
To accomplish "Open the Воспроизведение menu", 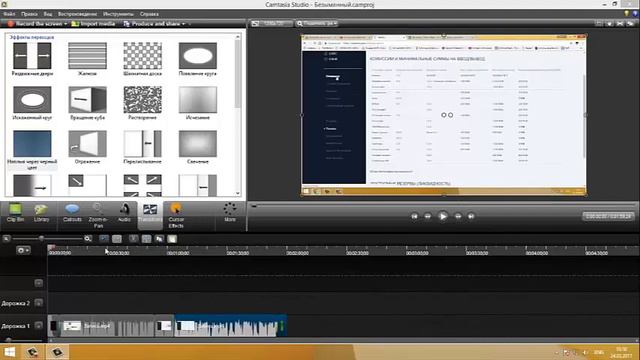I will click(78, 14).
